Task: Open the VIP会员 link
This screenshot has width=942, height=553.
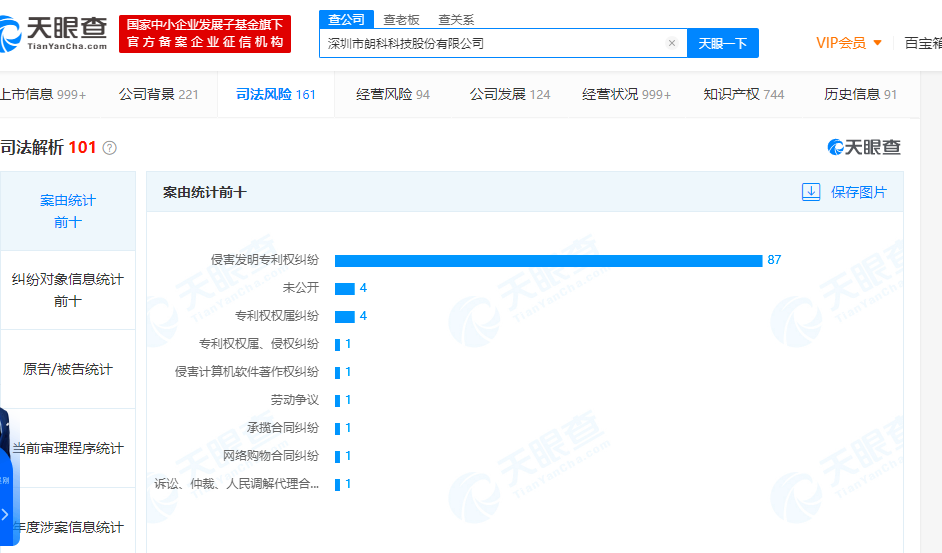Action: point(841,43)
